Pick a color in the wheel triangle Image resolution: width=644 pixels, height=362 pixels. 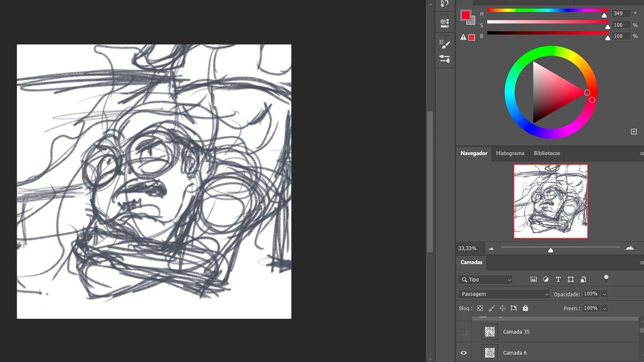pyautogui.click(x=550, y=92)
